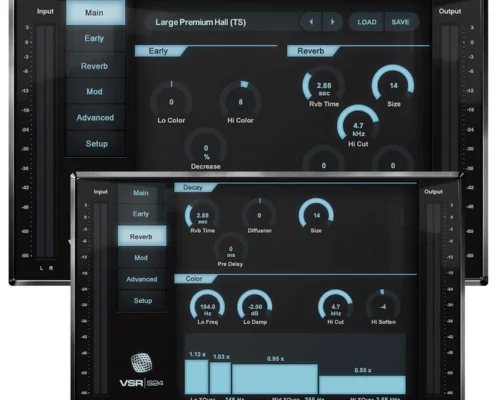The height and width of the screenshot is (400, 500).
Task: Click the next preset arrow
Action: pyautogui.click(x=332, y=22)
